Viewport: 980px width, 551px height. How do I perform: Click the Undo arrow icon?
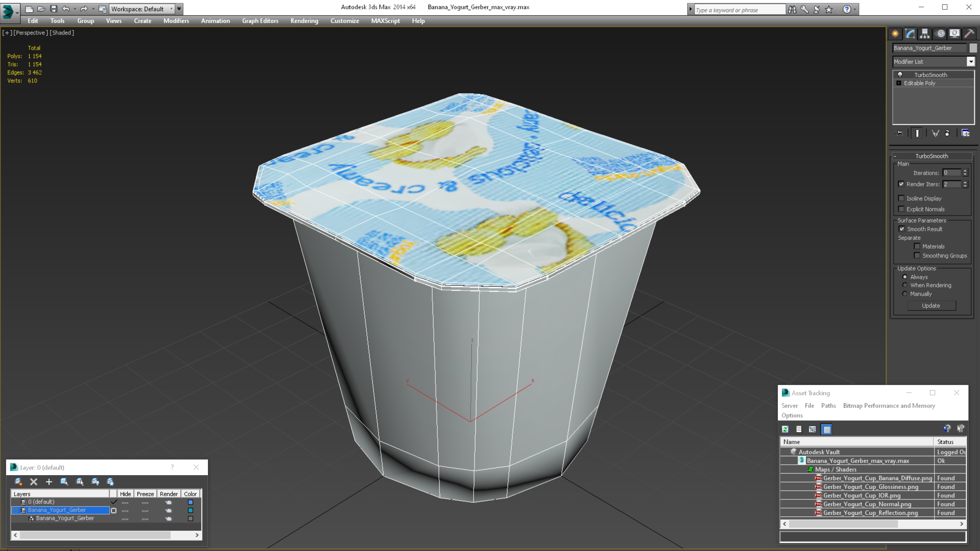pos(66,9)
